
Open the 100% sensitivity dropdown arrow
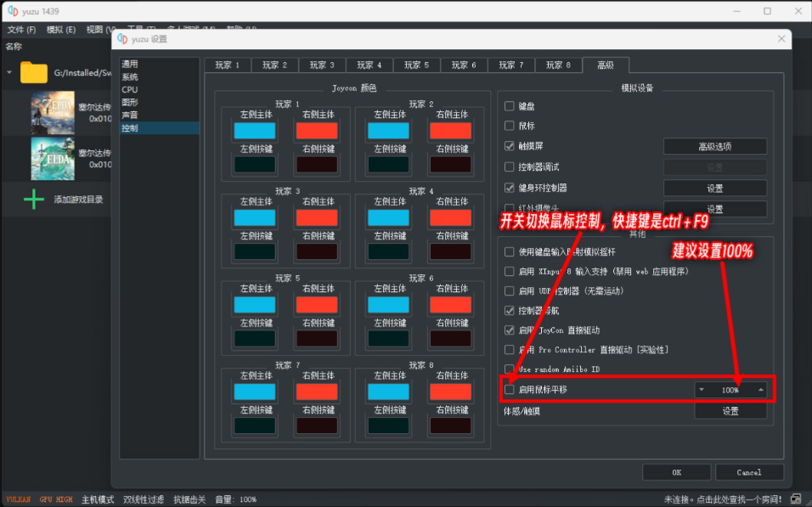(x=702, y=390)
